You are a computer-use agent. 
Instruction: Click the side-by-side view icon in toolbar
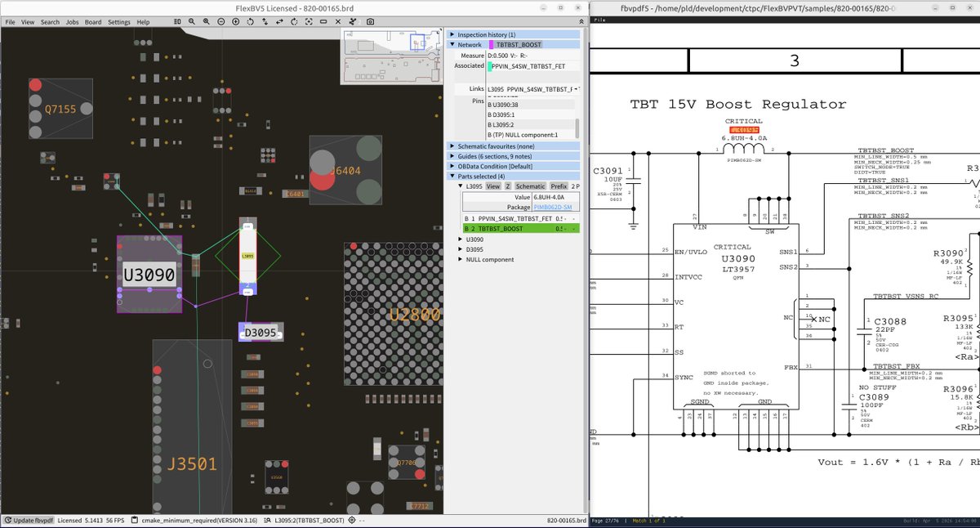[177, 22]
